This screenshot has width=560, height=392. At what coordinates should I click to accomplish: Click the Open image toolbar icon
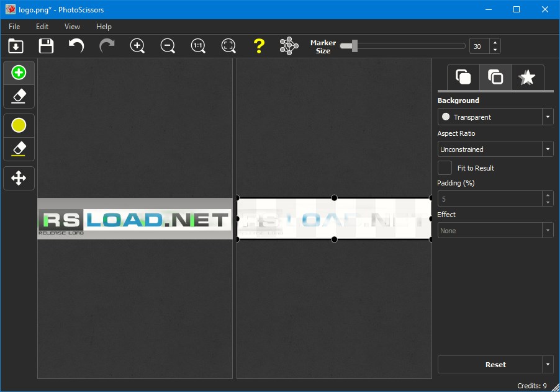pyautogui.click(x=16, y=46)
